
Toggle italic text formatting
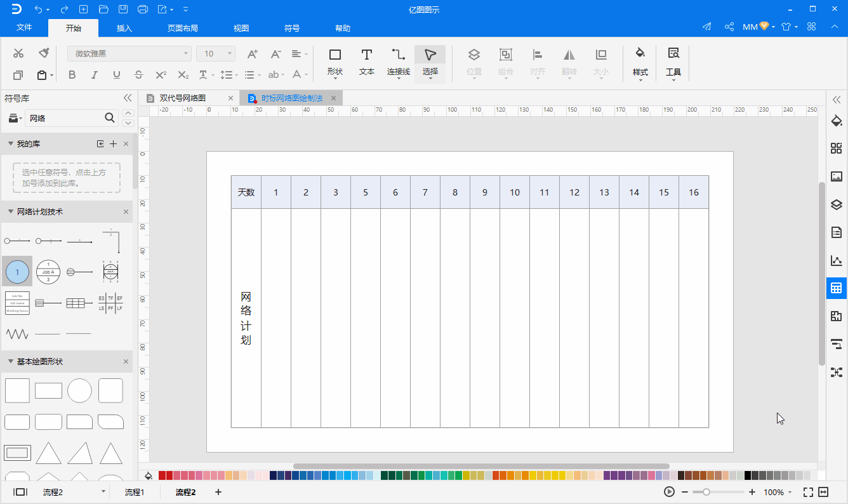tap(94, 75)
